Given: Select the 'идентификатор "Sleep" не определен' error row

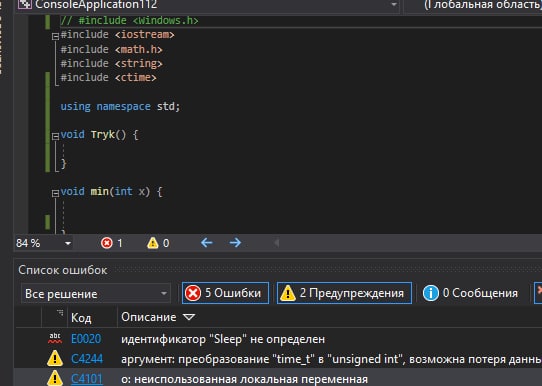Looking at the screenshot, I should pos(223,339).
